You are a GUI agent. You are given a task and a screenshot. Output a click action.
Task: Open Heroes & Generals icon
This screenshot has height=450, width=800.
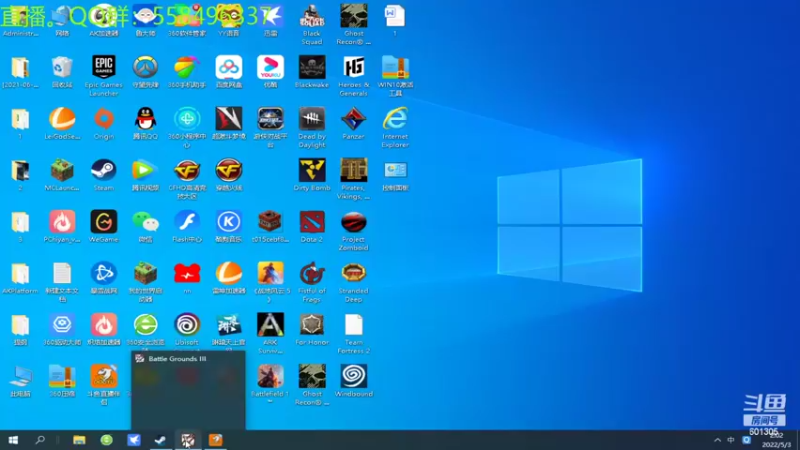click(x=353, y=67)
